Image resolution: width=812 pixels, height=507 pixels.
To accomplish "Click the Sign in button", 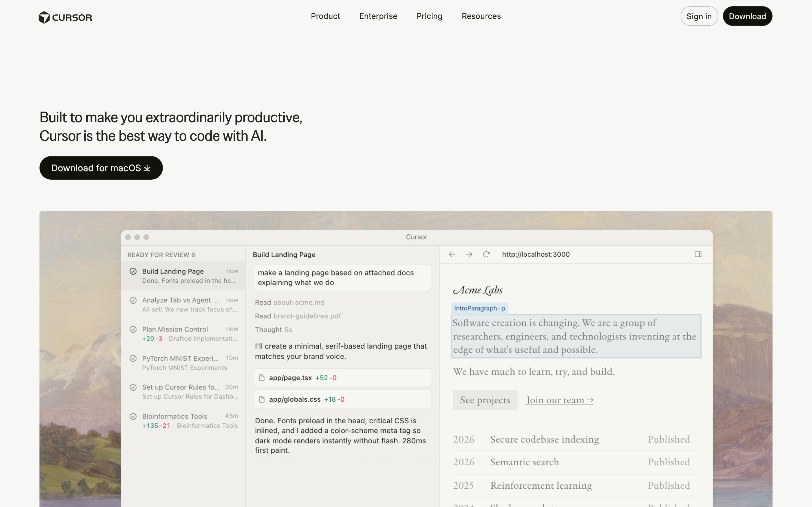I will coord(699,16).
